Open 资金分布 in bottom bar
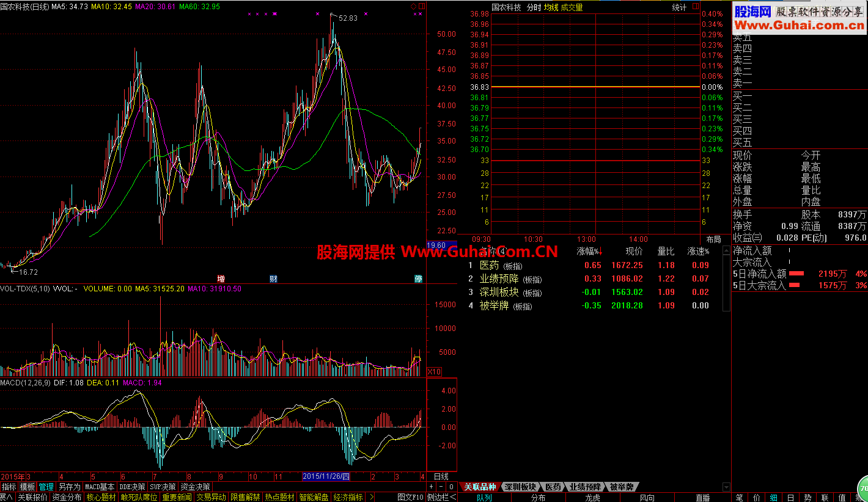Screen dimensions: 868x502 click(67, 497)
